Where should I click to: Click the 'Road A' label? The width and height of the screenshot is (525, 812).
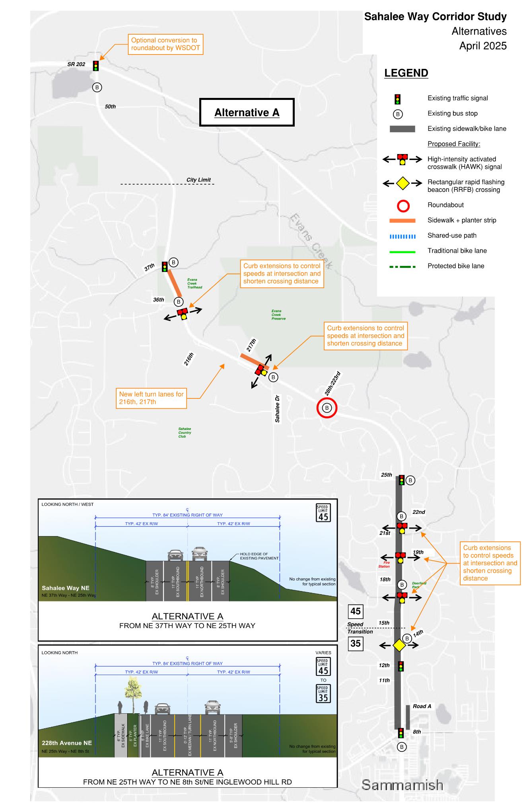422,706
